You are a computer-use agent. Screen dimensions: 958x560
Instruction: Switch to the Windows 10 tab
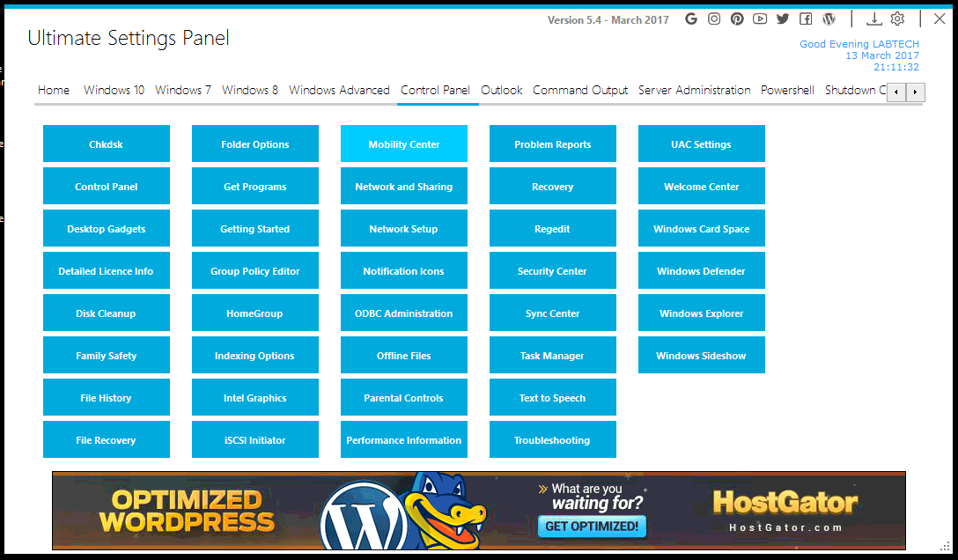click(114, 90)
